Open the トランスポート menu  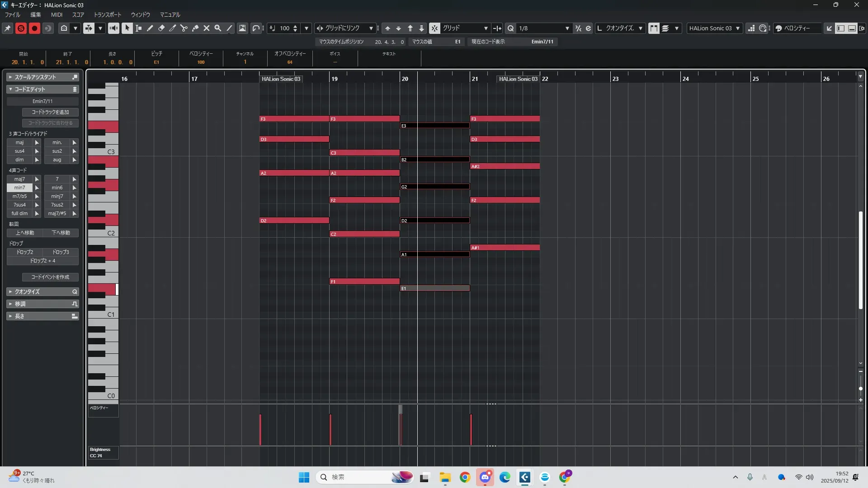107,14
